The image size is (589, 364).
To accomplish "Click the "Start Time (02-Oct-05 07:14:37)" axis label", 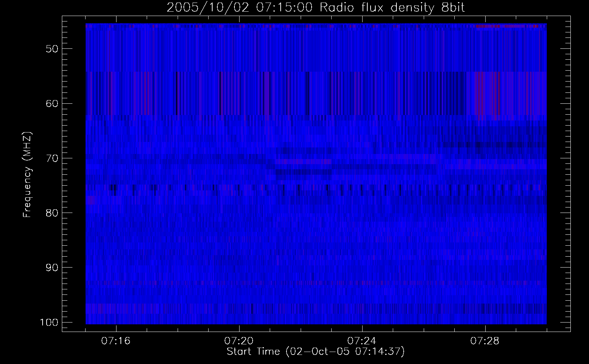I will point(316,352).
